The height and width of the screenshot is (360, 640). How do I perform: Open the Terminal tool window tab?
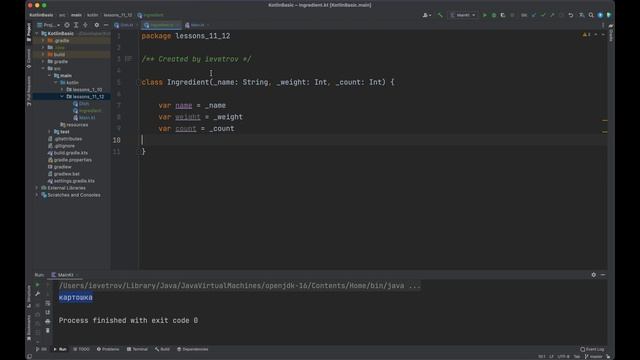pos(137,349)
